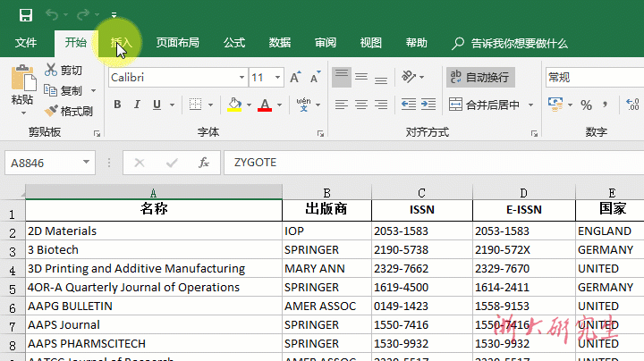Click the wén phonetic guide icon
Viewport: 644px width, 361px height.
(x=303, y=105)
